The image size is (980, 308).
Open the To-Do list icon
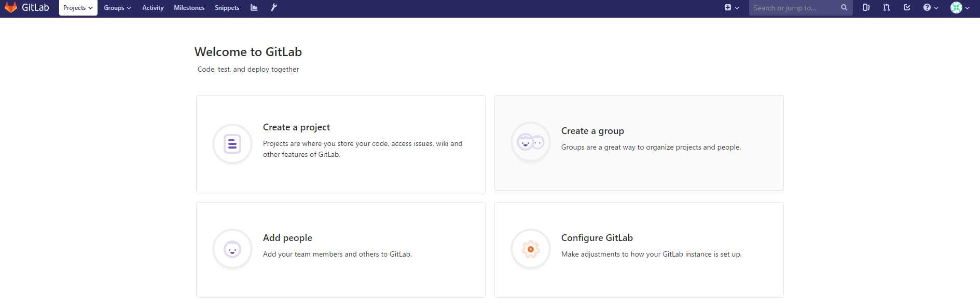tap(907, 8)
